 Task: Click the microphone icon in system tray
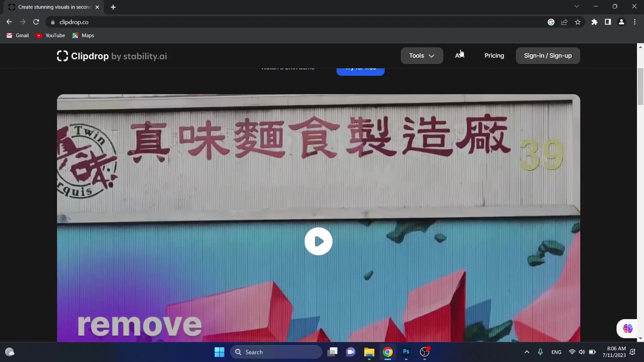[x=540, y=352]
